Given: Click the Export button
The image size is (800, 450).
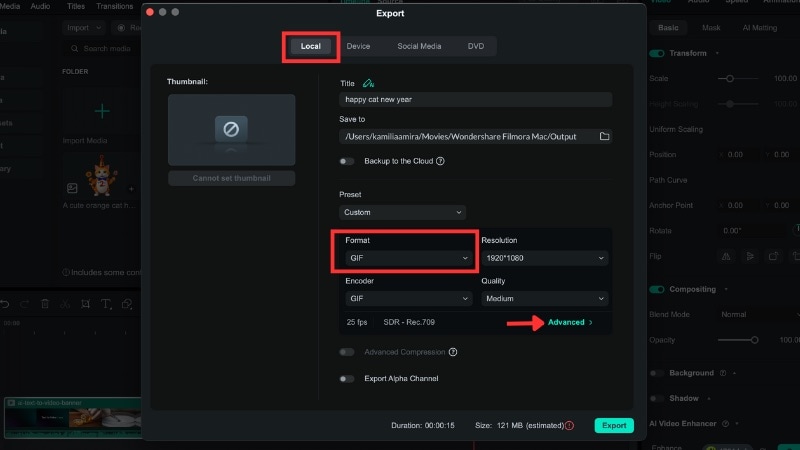Looking at the screenshot, I should click(614, 426).
